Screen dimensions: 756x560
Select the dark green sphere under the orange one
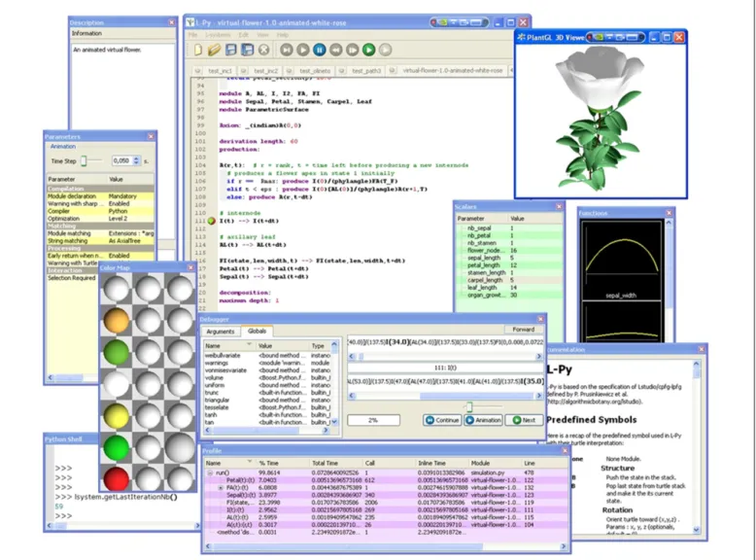pyautogui.click(x=117, y=353)
